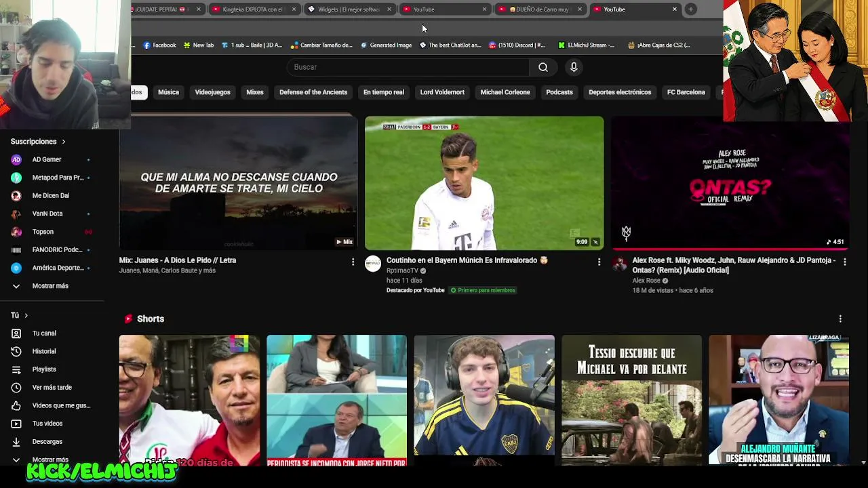Open Mix: Juanes - A Dios Le Pido title

(178, 260)
